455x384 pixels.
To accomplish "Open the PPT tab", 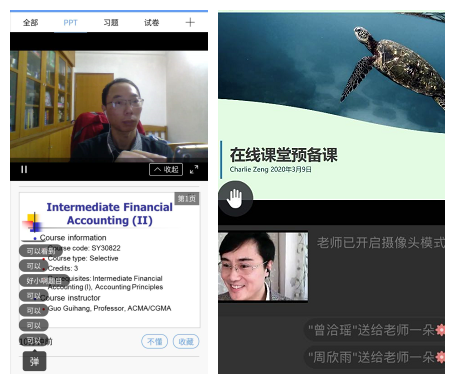I will pos(70,22).
